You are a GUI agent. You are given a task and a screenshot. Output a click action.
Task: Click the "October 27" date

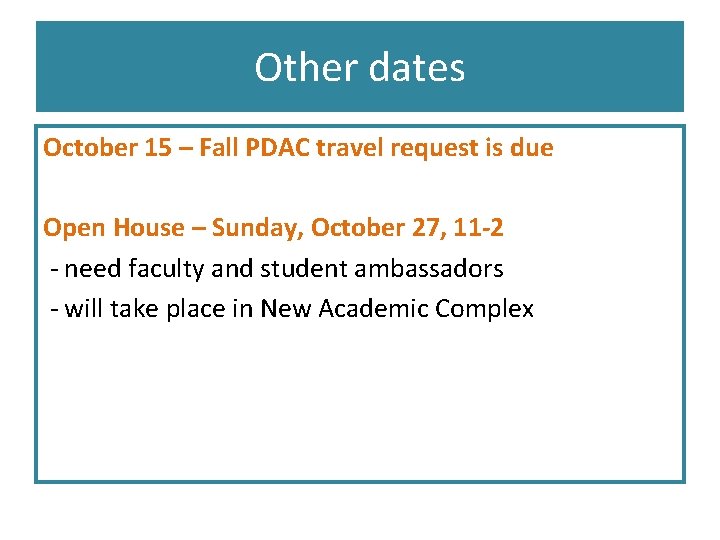tap(374, 228)
